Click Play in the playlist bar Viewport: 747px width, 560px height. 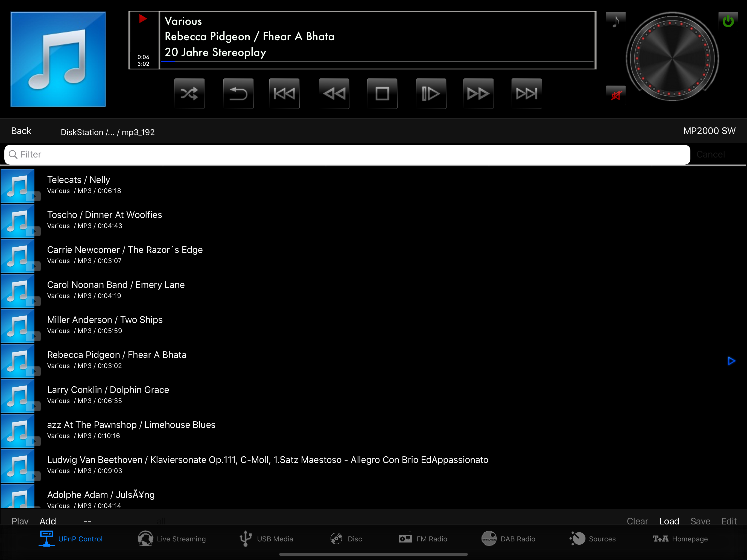20,521
